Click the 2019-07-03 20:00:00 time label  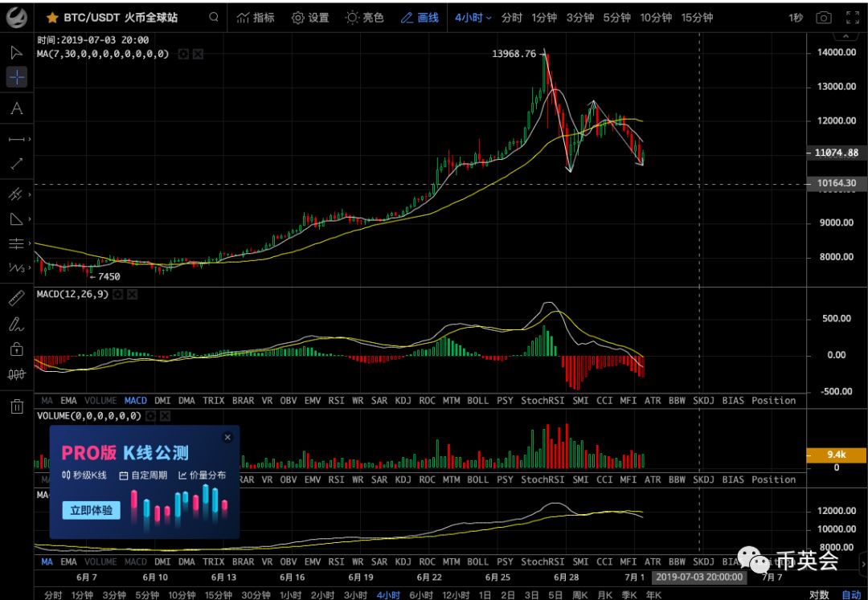click(x=699, y=578)
